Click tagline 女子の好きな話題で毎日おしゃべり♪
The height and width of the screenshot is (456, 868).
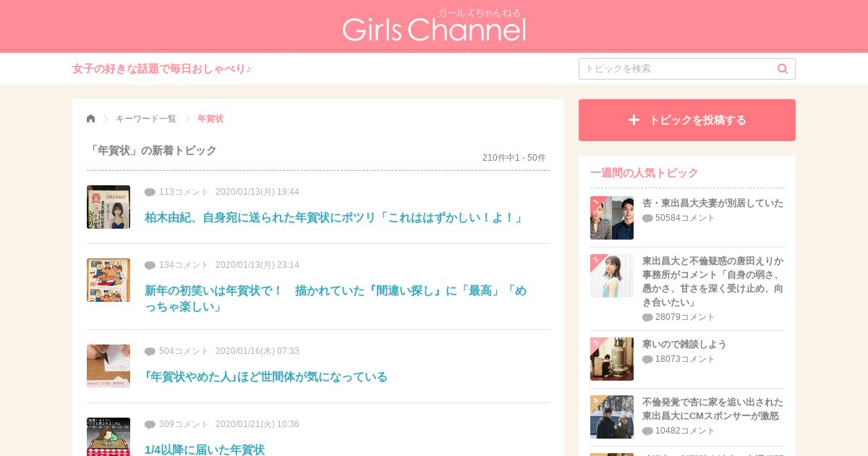pos(162,69)
